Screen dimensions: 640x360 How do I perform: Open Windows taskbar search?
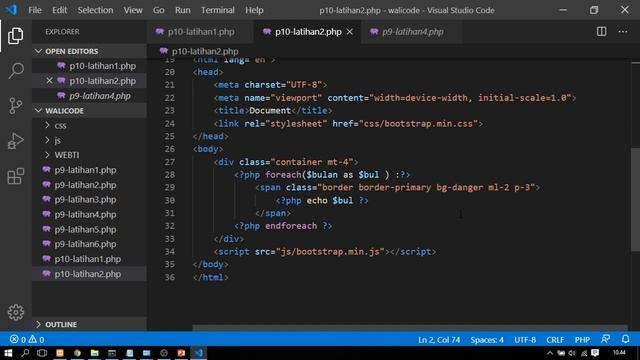pyautogui.click(x=25, y=353)
